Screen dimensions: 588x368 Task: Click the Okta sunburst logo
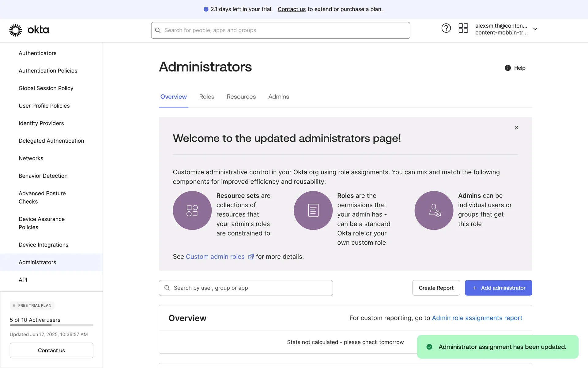[16, 30]
